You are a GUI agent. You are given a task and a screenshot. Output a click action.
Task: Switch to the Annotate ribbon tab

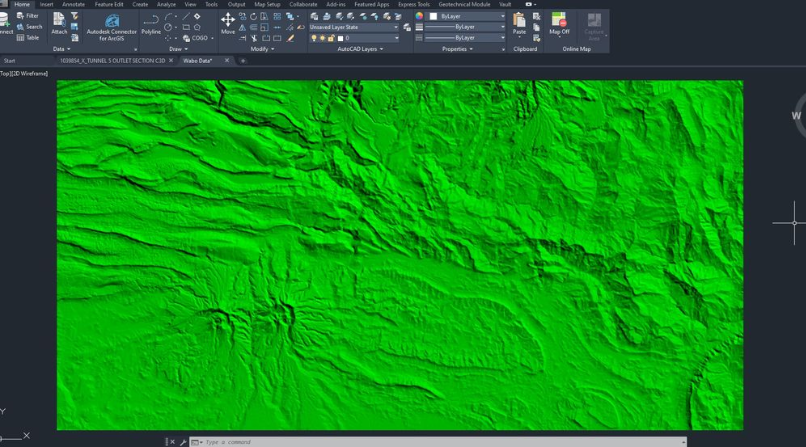pos(73,4)
